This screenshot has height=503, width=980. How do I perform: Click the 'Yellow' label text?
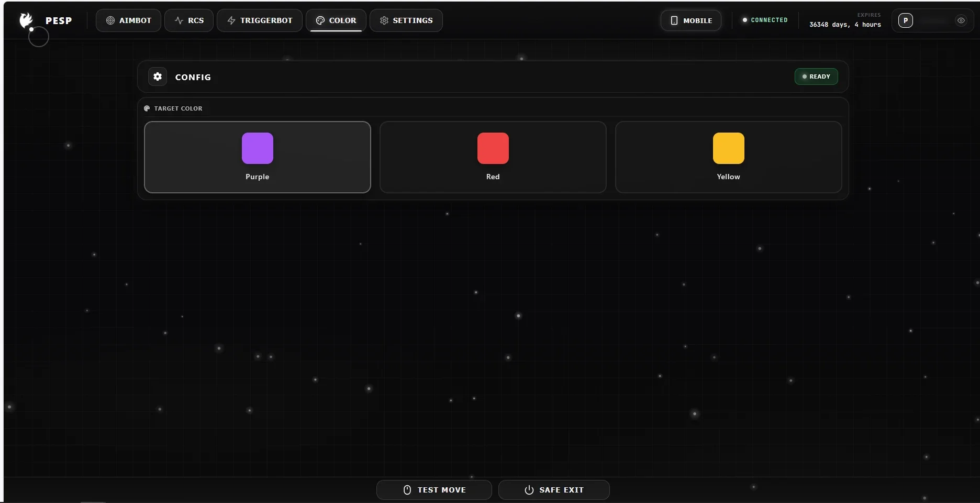click(x=729, y=177)
